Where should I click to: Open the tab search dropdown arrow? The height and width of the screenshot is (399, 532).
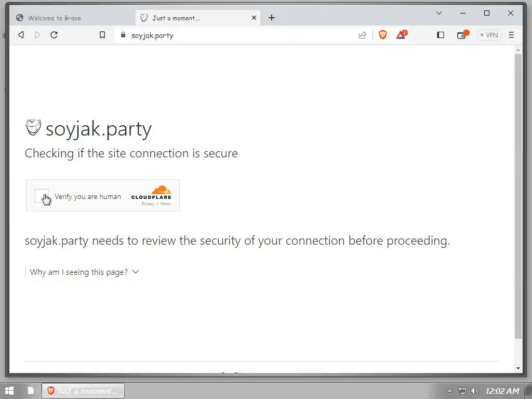point(439,13)
